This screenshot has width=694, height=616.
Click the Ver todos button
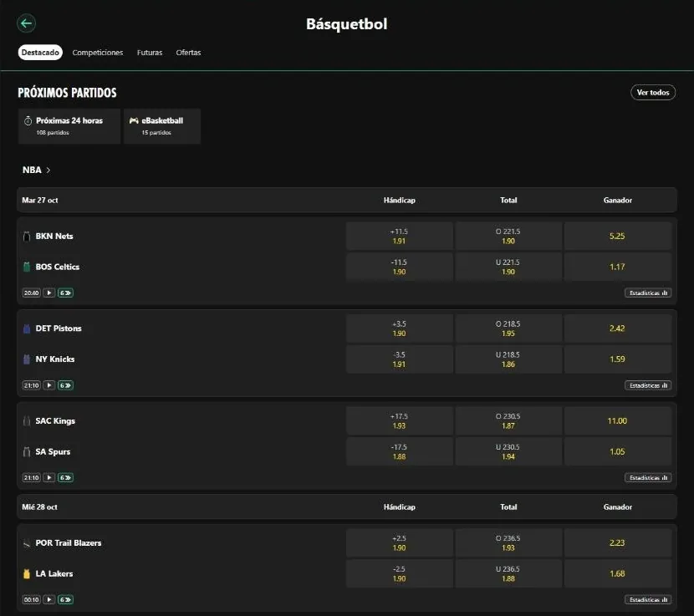tap(653, 92)
